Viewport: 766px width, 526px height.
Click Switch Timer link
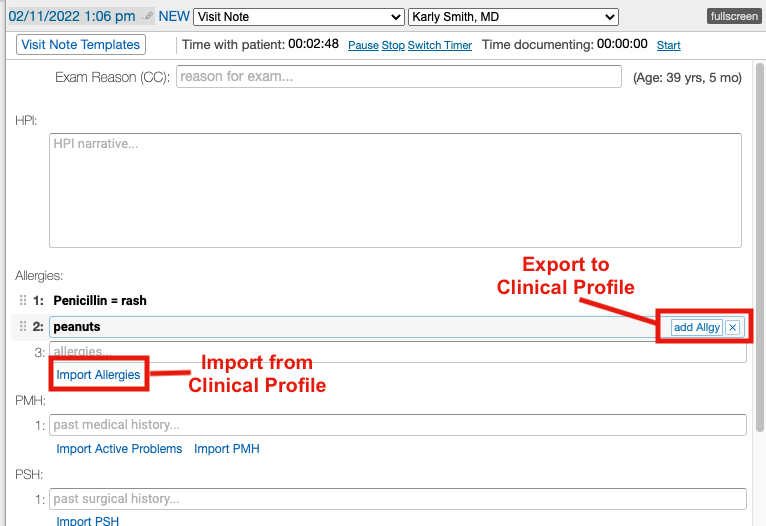tap(440, 46)
